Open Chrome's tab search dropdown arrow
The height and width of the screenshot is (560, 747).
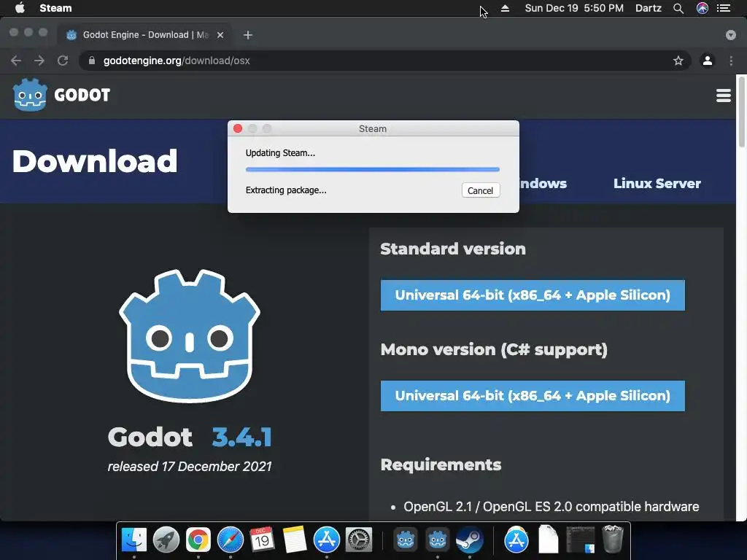tap(730, 35)
